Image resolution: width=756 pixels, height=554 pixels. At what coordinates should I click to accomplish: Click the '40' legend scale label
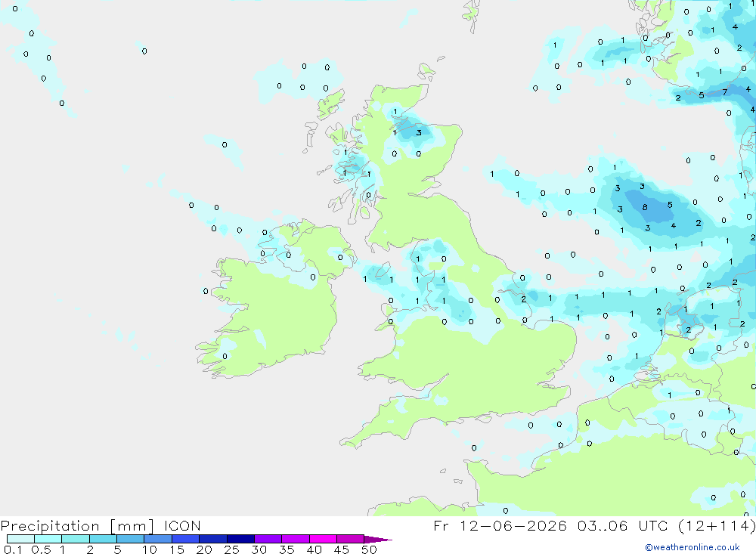[314, 549]
